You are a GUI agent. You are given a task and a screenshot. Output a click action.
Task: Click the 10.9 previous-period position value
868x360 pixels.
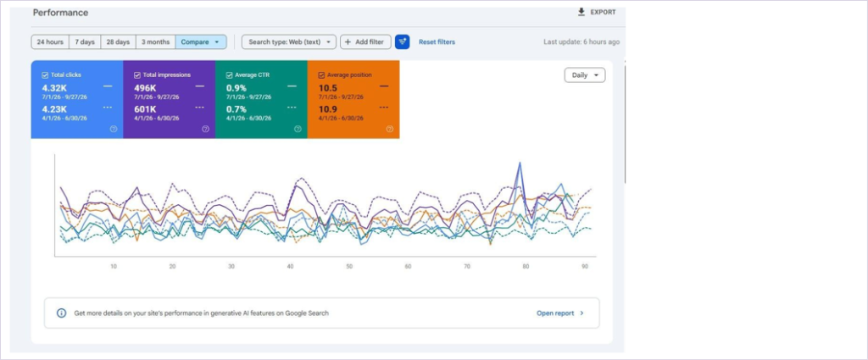328,109
